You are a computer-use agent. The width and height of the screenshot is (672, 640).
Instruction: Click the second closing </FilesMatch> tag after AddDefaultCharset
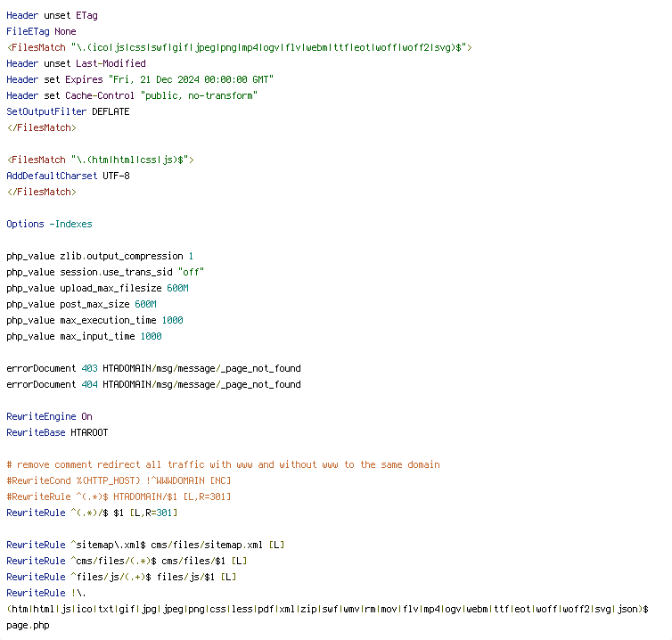[41, 192]
